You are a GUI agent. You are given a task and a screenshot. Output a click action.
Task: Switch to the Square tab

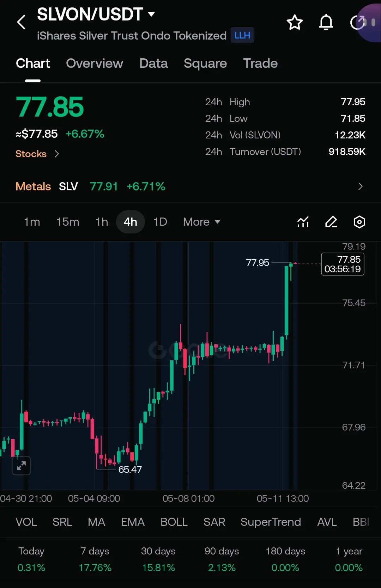205,64
